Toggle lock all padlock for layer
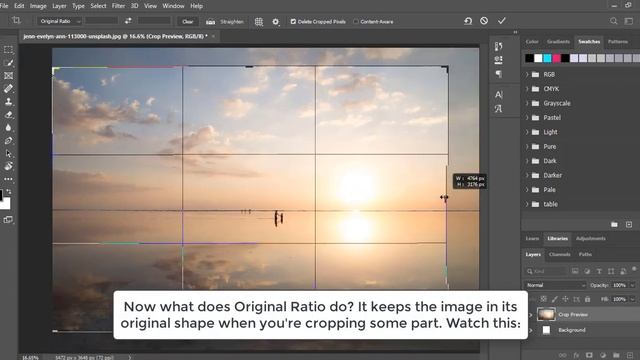The image size is (640, 360). (x=587, y=299)
